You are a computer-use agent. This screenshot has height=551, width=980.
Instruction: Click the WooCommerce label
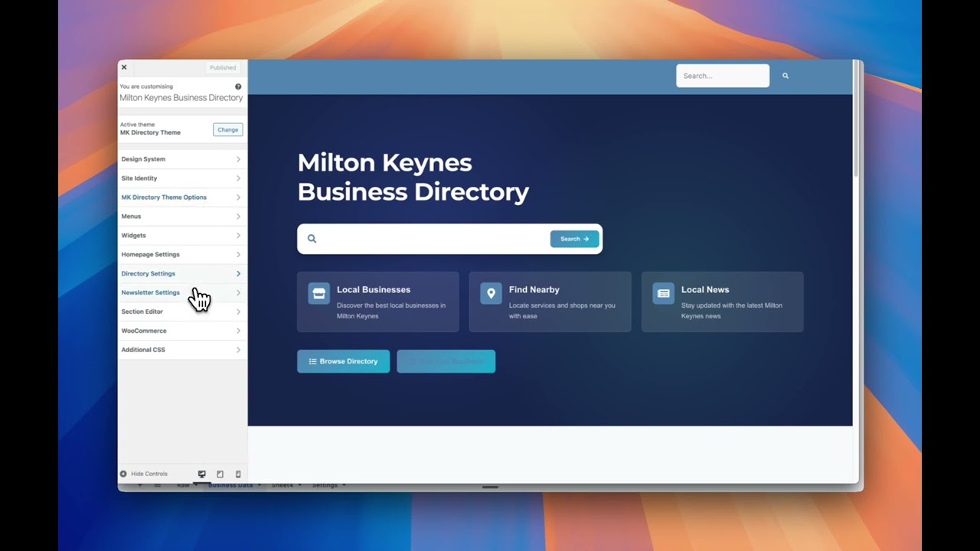(x=143, y=331)
